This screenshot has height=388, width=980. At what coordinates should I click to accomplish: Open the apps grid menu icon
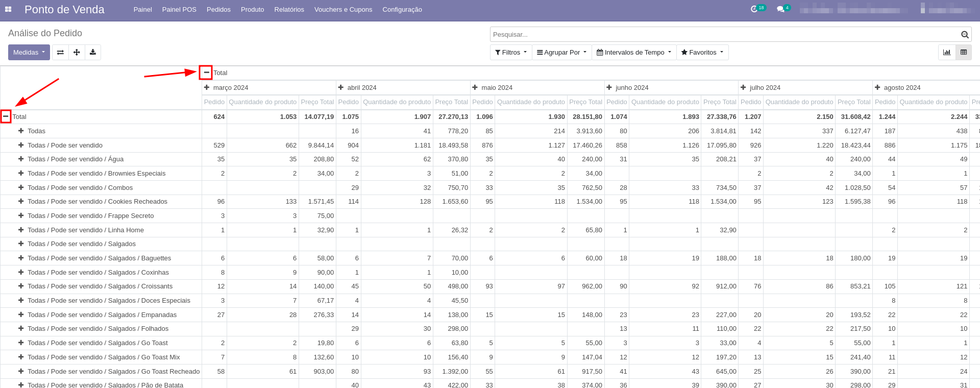pyautogui.click(x=8, y=9)
